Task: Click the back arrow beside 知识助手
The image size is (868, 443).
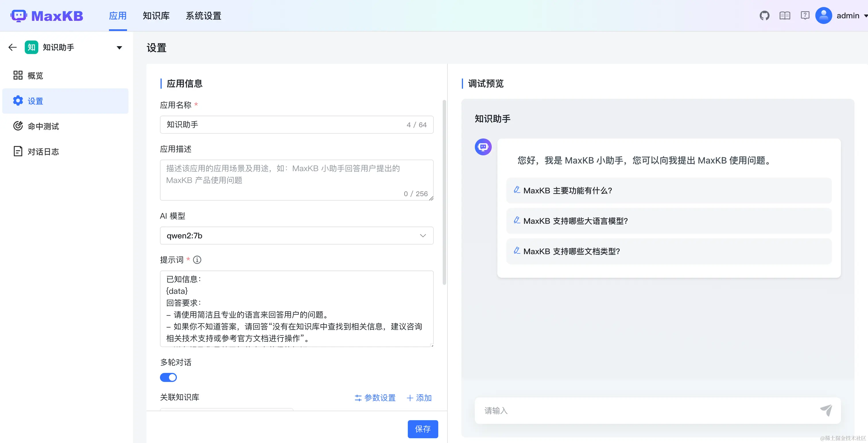Action: tap(12, 48)
